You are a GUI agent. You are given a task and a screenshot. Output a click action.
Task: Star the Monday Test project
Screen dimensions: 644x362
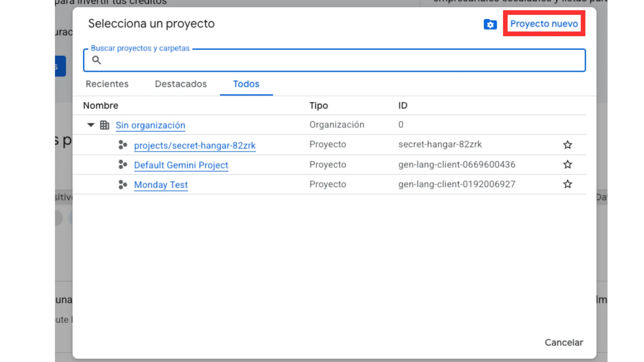pyautogui.click(x=567, y=184)
